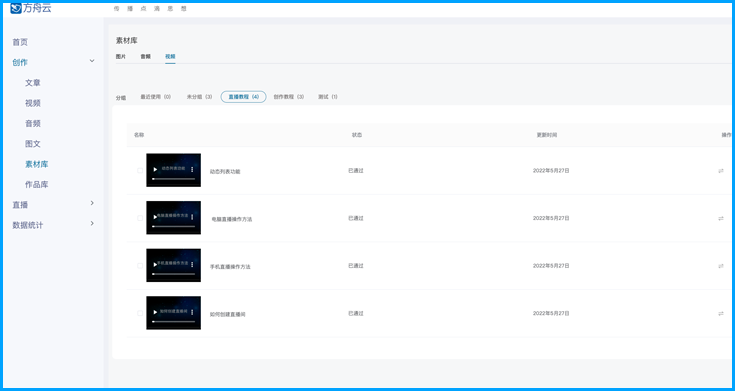Open 文章 in the sidebar
Image resolution: width=735 pixels, height=391 pixels.
coord(33,83)
